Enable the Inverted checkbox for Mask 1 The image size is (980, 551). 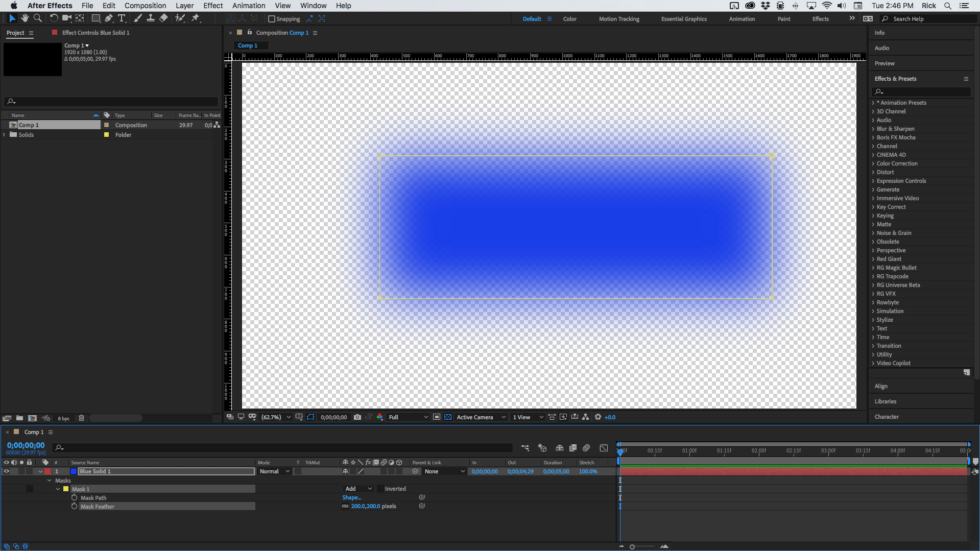[380, 489]
